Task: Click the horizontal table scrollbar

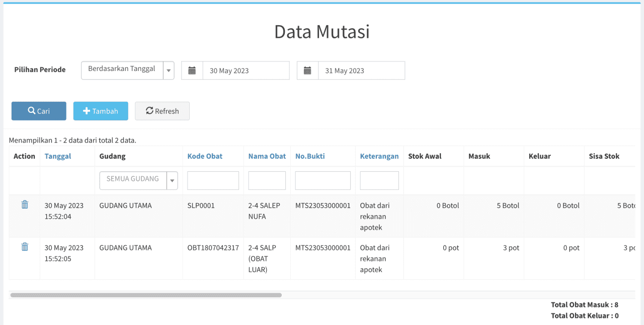Action: [x=146, y=295]
